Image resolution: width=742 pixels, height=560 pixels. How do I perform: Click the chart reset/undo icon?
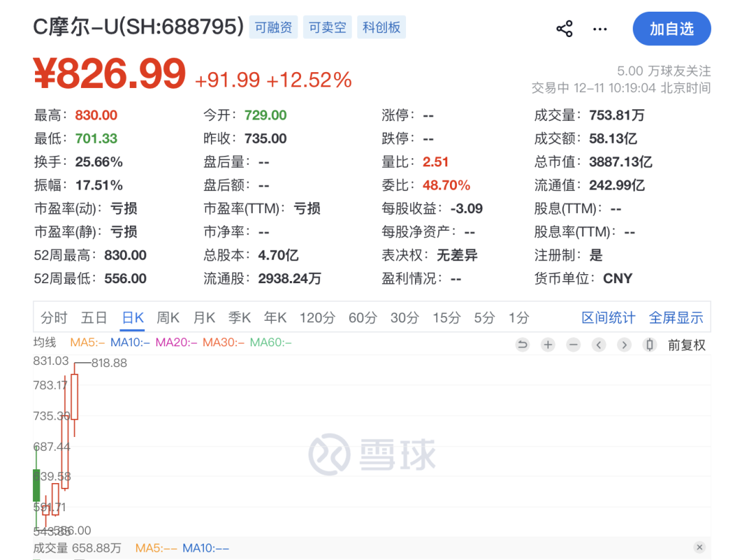click(522, 345)
